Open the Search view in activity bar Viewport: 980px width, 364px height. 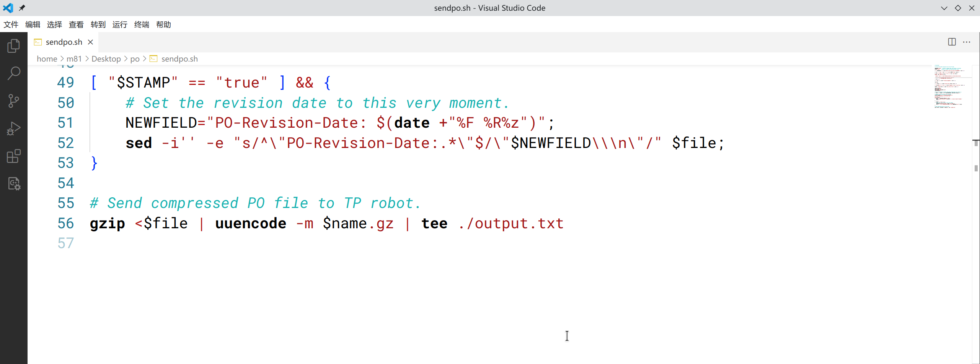point(14,73)
